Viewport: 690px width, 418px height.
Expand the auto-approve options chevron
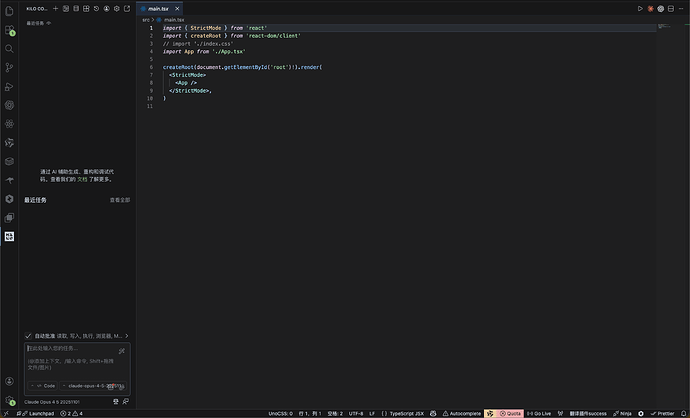[127, 336]
